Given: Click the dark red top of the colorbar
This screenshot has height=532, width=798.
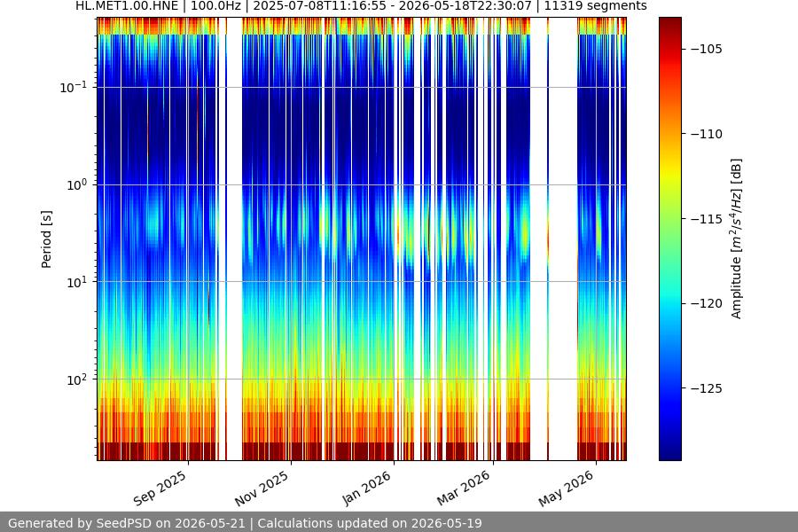Looking at the screenshot, I should pos(670,26).
